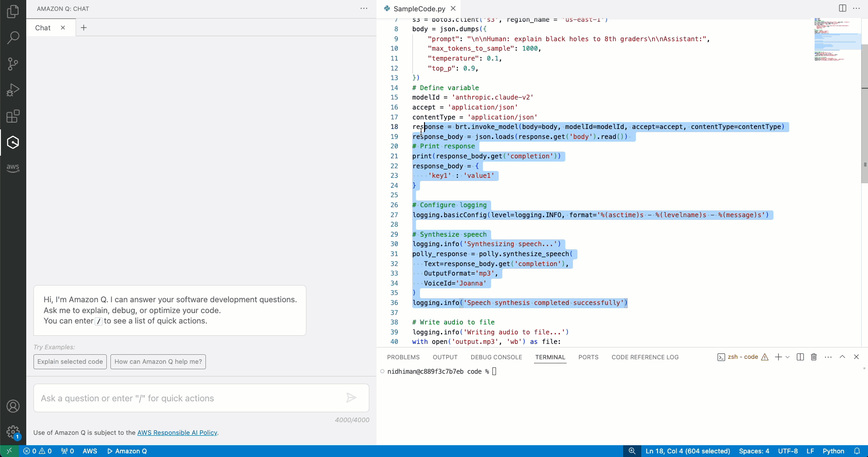The height and width of the screenshot is (457, 868).
Task: Open notifications via the bell icon
Action: pos(858,451)
